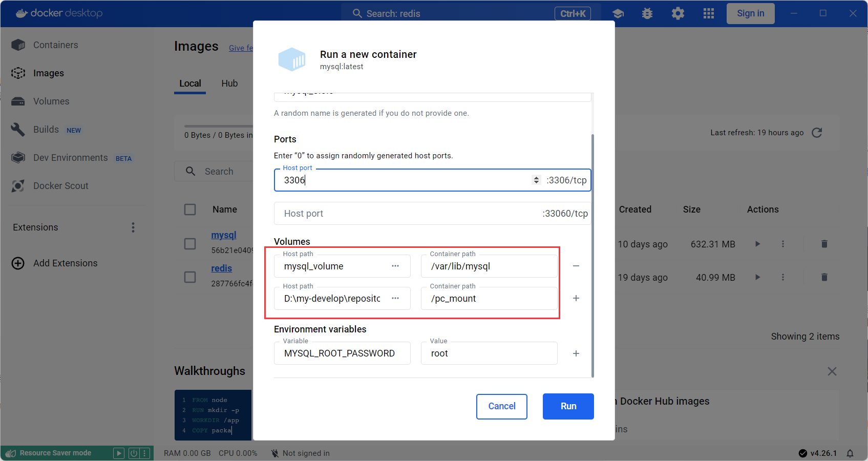This screenshot has width=868, height=461.
Task: Open Dev Environments icon
Action: pos(18,158)
